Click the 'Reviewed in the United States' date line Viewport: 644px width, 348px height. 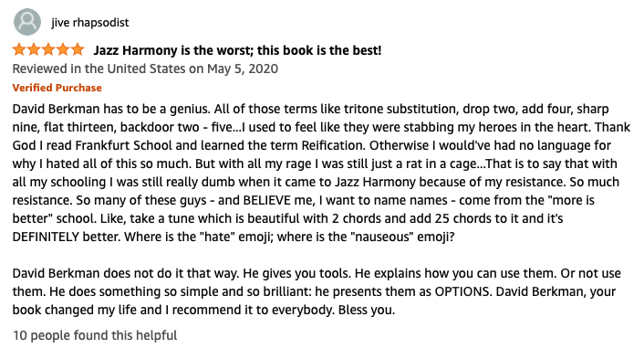tap(145, 69)
